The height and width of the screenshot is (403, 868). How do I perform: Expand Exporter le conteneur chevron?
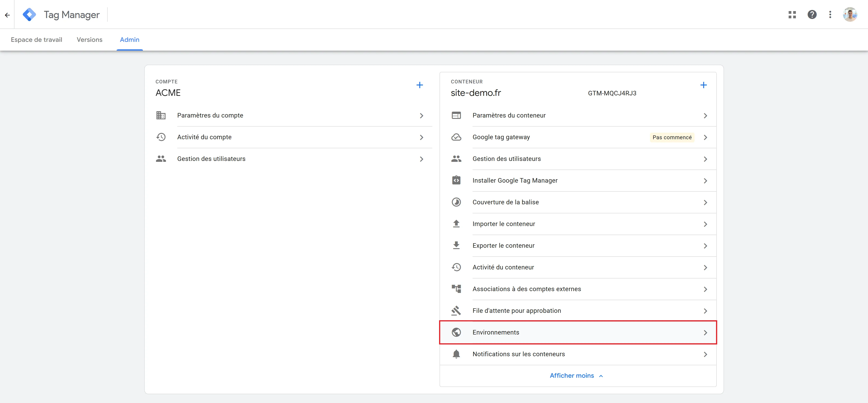point(705,246)
